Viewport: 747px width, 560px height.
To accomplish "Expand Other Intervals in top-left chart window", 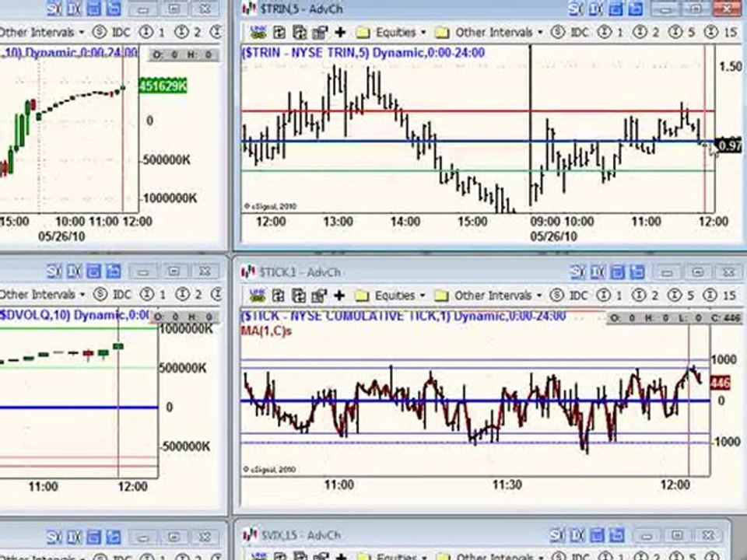I will pos(42,33).
